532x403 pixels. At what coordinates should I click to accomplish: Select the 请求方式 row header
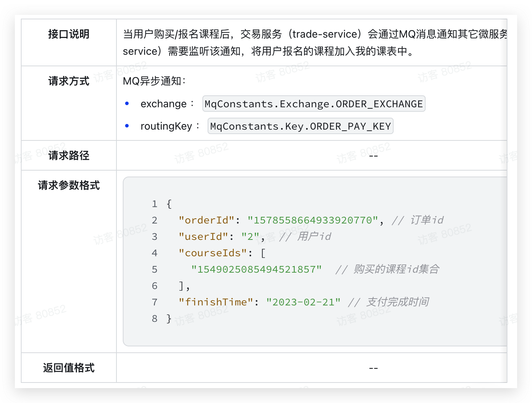(69, 81)
